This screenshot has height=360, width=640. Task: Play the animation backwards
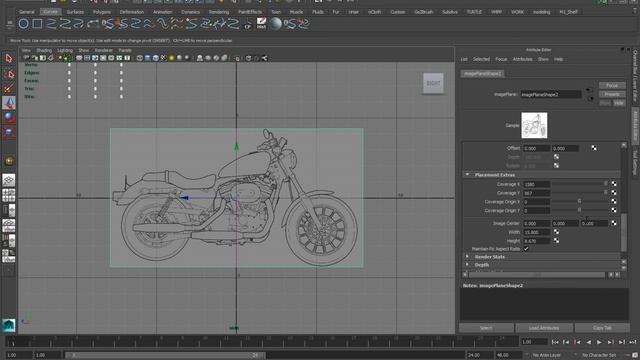(x=588, y=342)
